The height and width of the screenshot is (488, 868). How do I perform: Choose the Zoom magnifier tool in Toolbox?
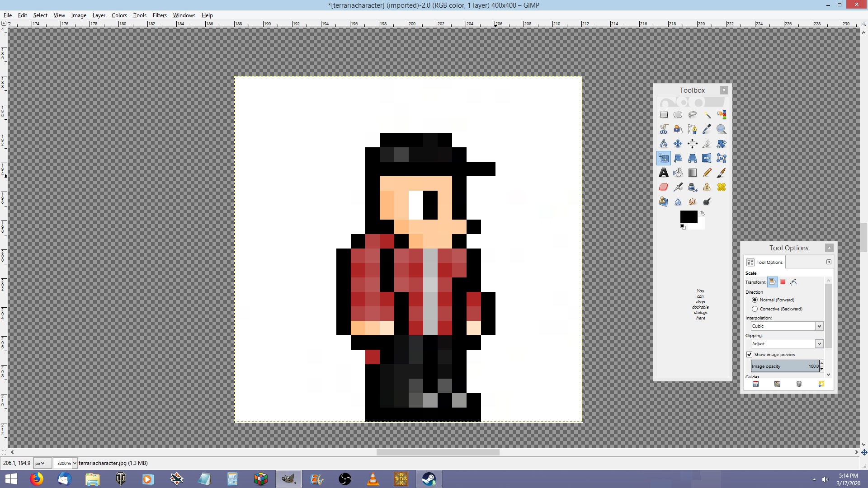722,129
